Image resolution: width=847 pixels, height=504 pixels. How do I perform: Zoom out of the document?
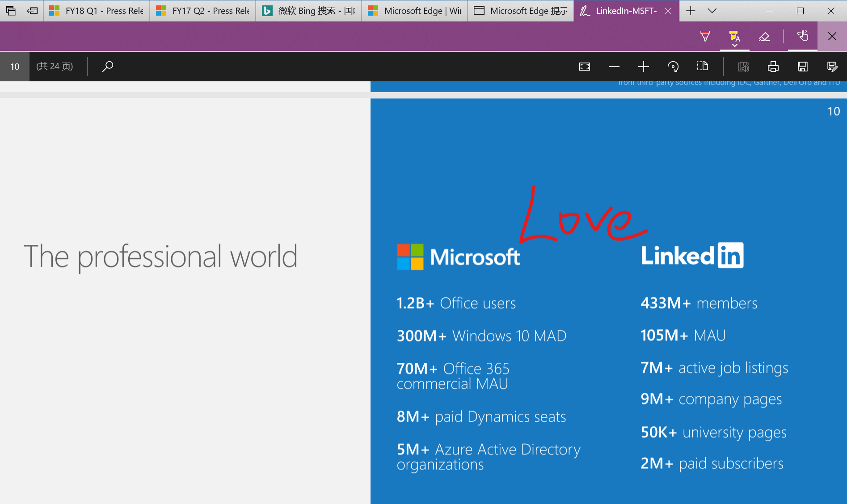[614, 66]
